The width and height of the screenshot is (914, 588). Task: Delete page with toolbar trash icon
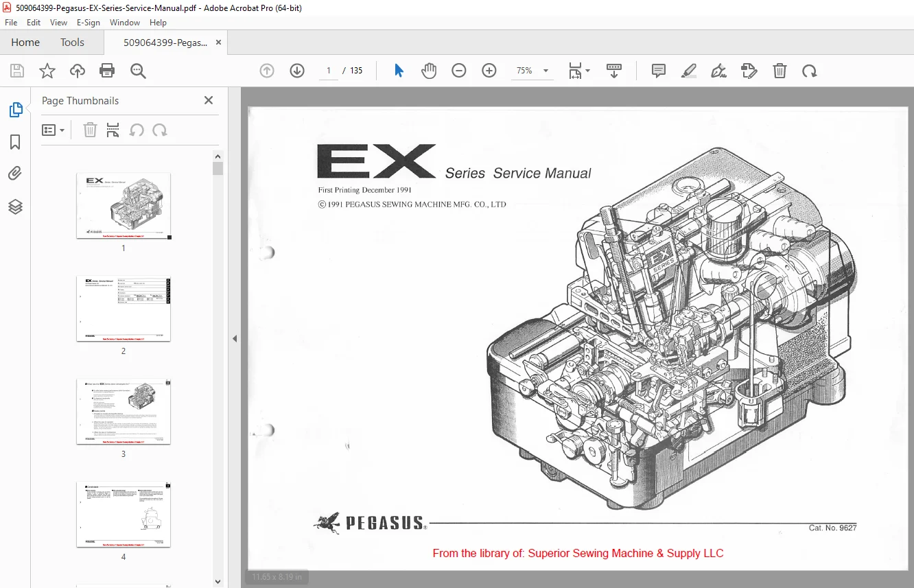point(780,71)
